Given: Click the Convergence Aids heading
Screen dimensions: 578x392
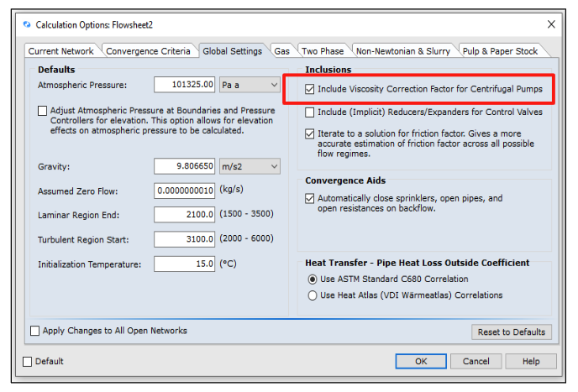Looking at the screenshot, I should (345, 180).
